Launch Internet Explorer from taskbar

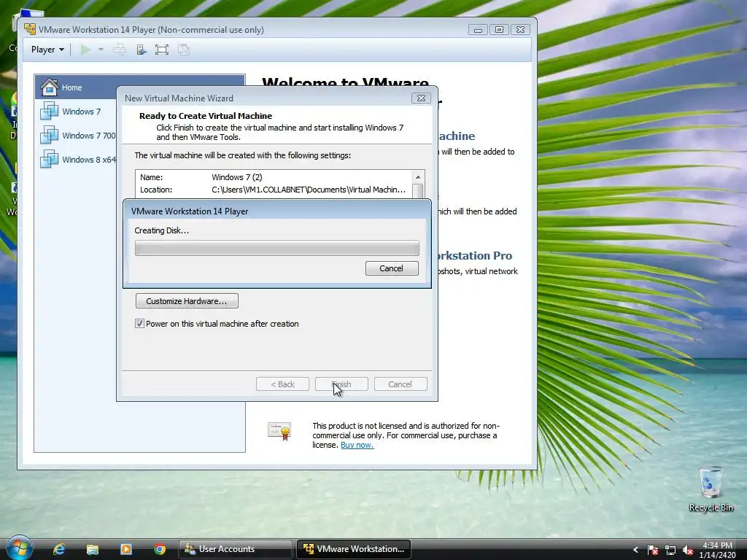point(59,549)
